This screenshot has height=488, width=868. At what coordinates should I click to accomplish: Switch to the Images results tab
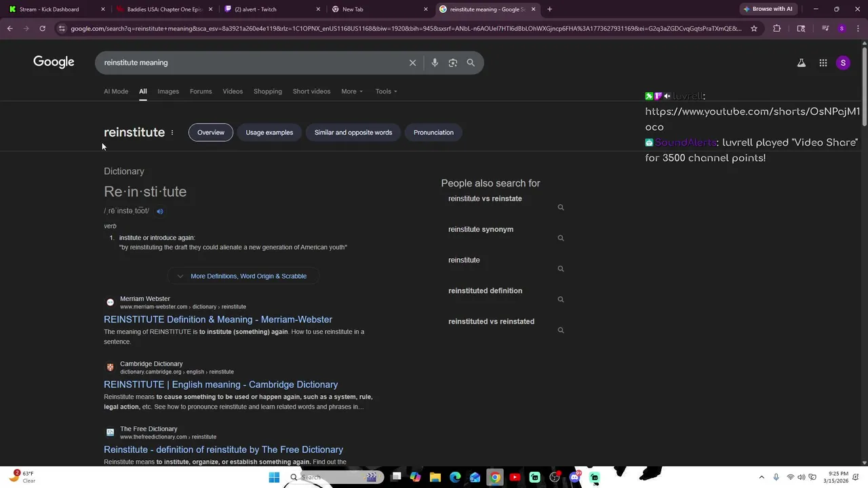pyautogui.click(x=168, y=91)
